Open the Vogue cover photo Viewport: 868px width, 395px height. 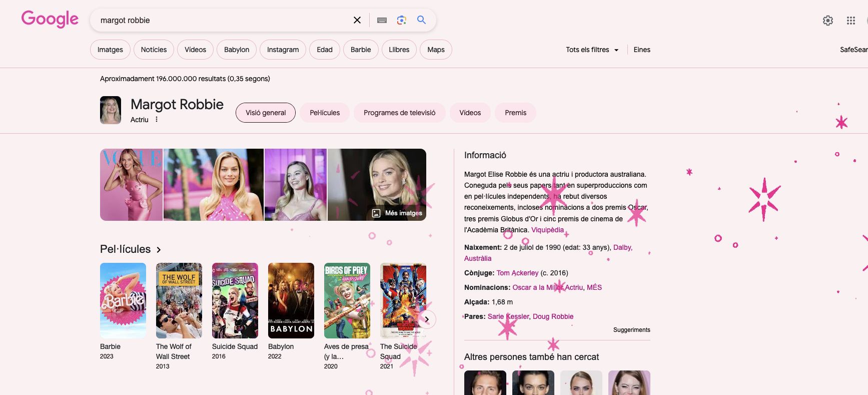[x=131, y=185]
